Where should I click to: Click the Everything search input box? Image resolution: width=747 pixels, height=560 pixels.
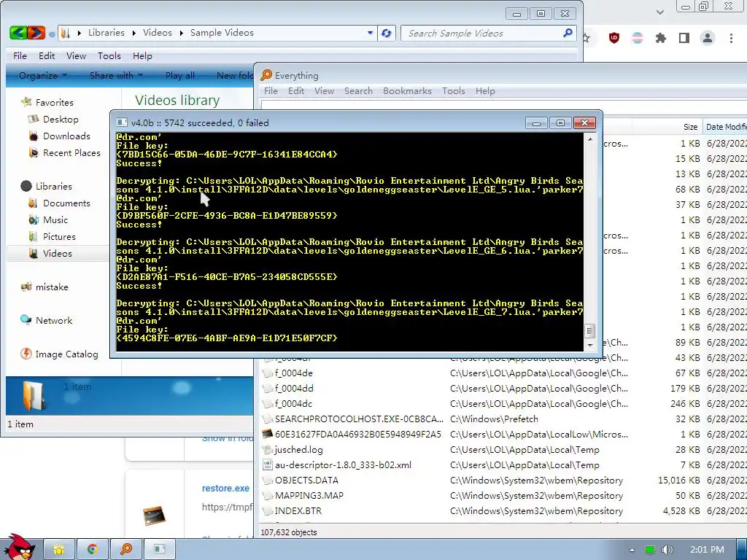coord(503,105)
